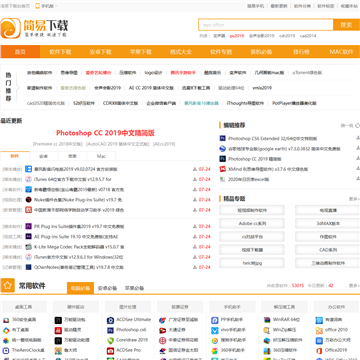Open the MAC软件 navigation menu item
This screenshot has width=360, height=360.
341,52
